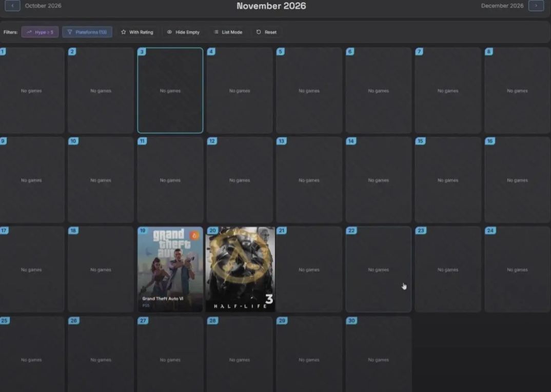Select day 5 calendar cell

pyautogui.click(x=309, y=90)
